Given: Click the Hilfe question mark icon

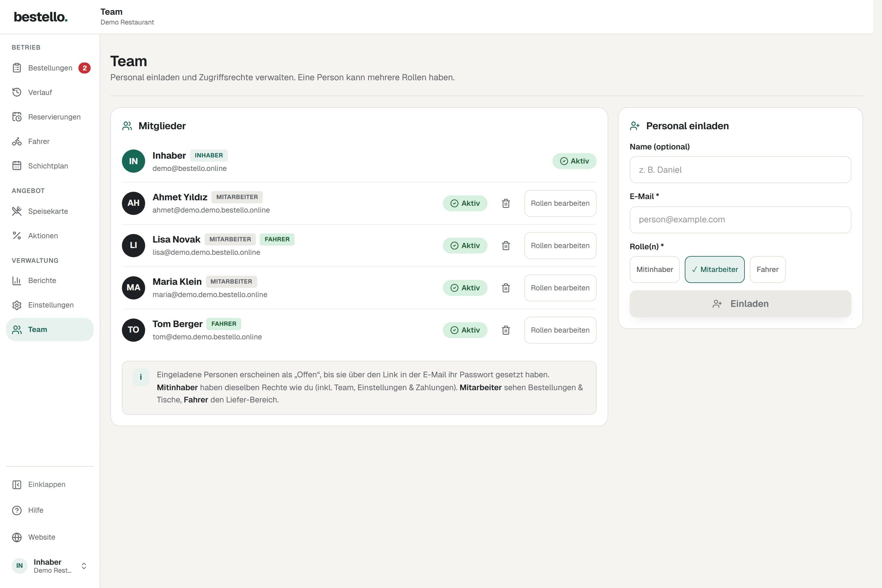Looking at the screenshot, I should point(17,511).
